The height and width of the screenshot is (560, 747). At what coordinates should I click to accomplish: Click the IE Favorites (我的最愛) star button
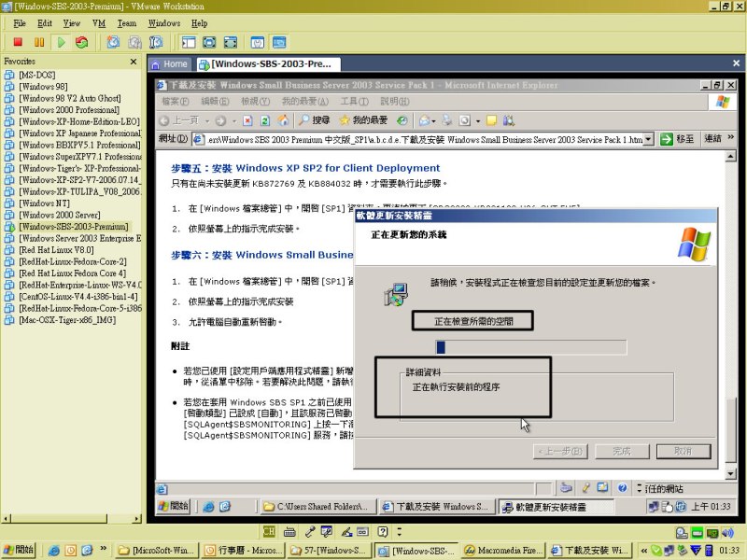point(363,120)
